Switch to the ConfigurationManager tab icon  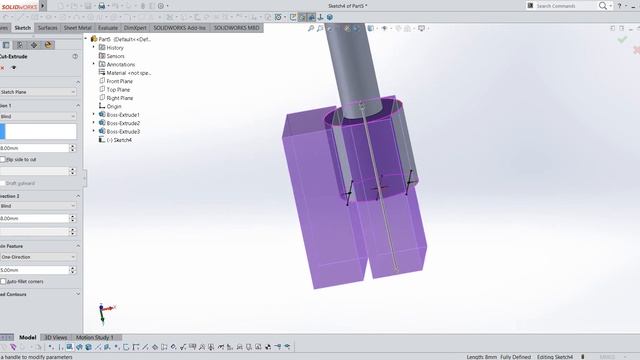(x=20, y=45)
